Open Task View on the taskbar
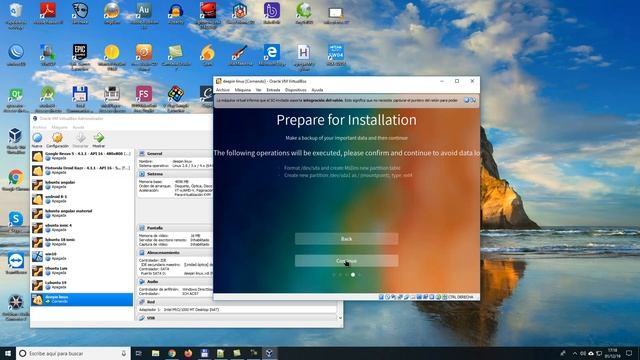 [x=139, y=353]
